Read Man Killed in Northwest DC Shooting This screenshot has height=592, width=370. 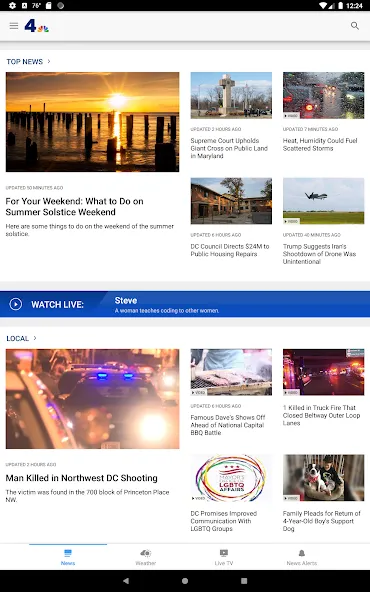point(82,478)
